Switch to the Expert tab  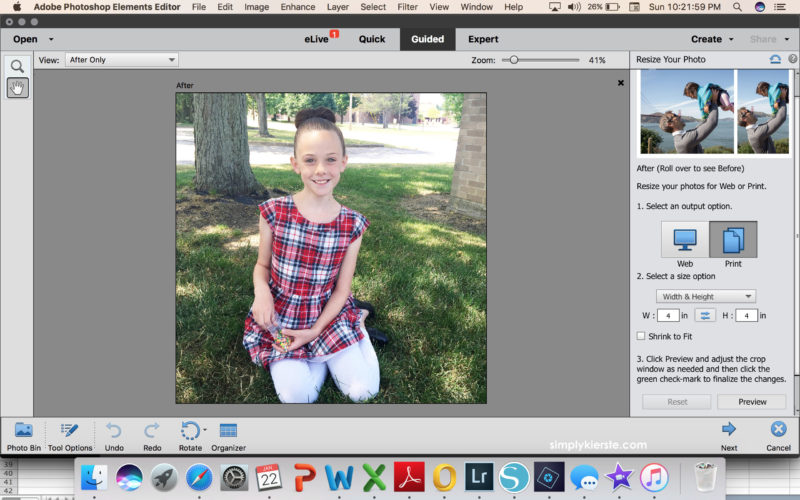coord(483,39)
